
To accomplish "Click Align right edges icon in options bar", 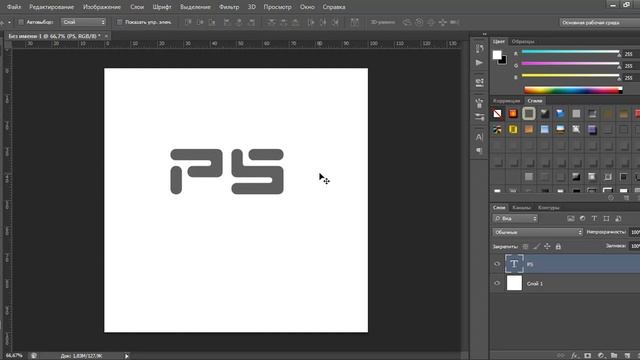I will [251, 22].
